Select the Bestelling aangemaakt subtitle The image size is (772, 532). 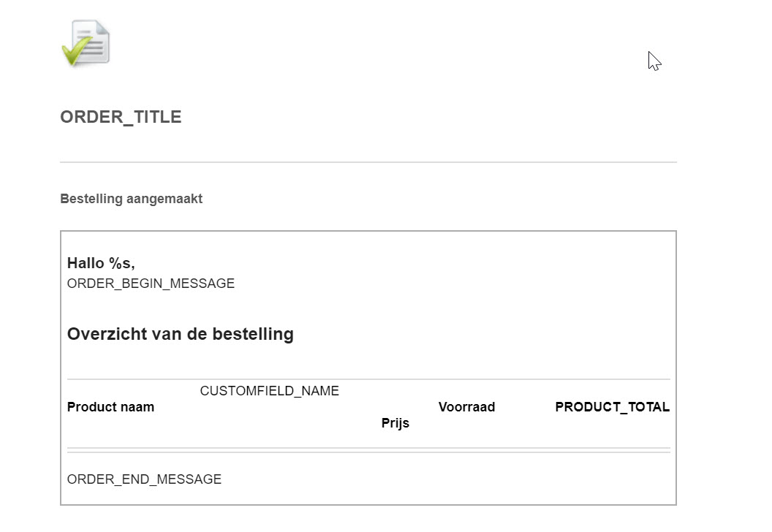pos(131,199)
